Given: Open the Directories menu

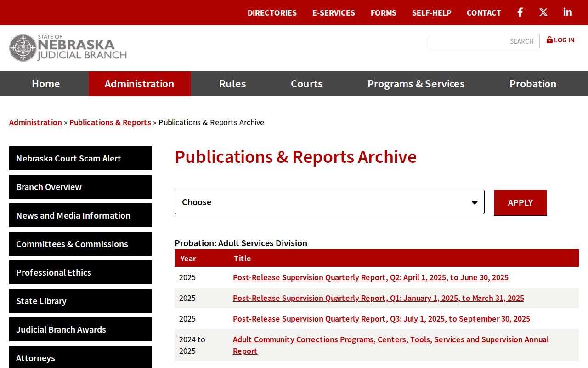Looking at the screenshot, I should [x=272, y=13].
